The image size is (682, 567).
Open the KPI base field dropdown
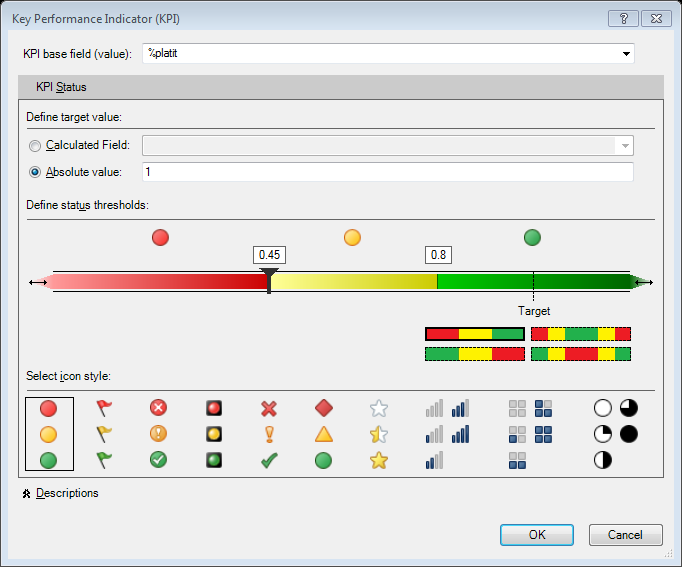point(626,54)
